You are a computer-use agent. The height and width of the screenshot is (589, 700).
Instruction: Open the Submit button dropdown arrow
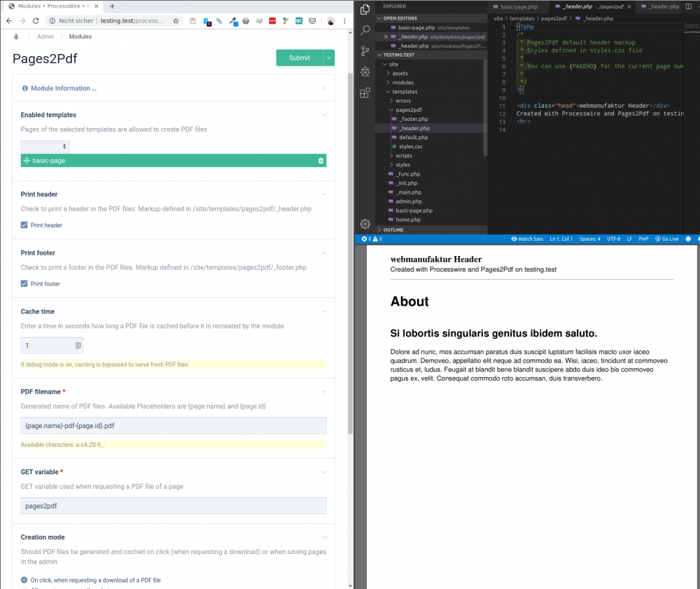click(329, 58)
